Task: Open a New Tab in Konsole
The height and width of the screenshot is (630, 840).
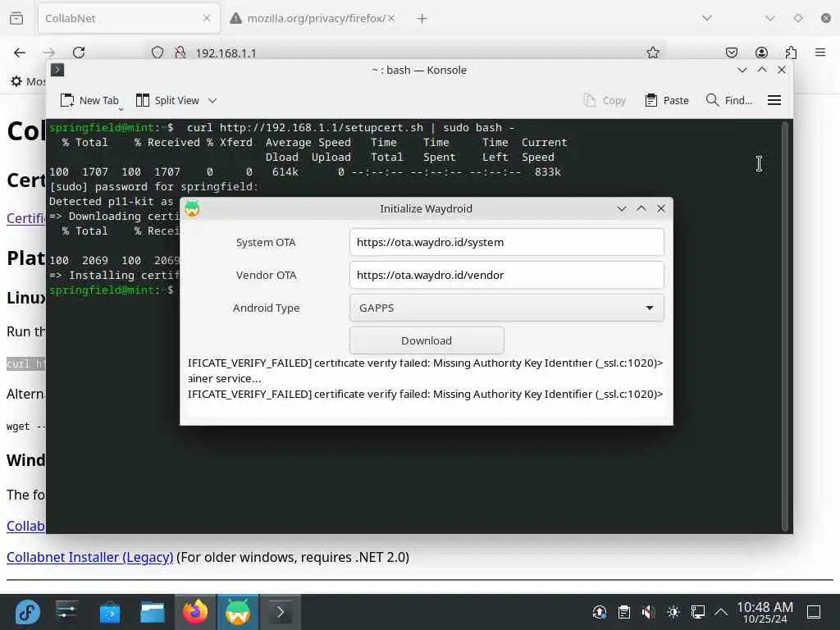Action: 89,100
